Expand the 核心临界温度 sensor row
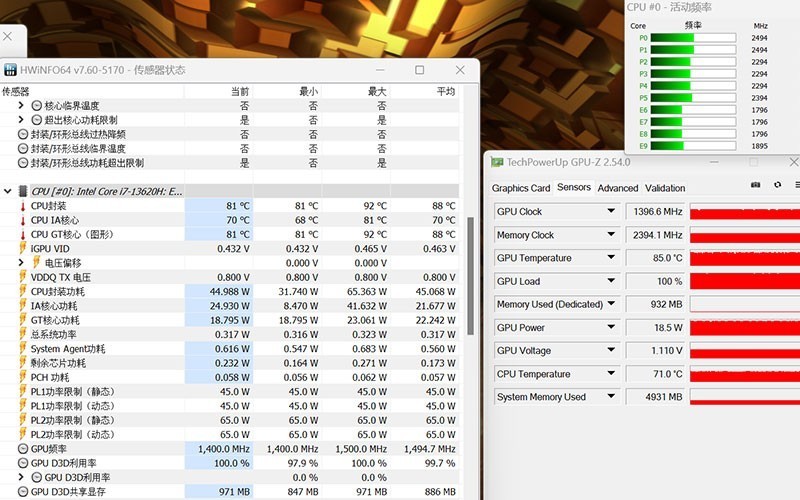Screen dimensions: 800x500 22,105
